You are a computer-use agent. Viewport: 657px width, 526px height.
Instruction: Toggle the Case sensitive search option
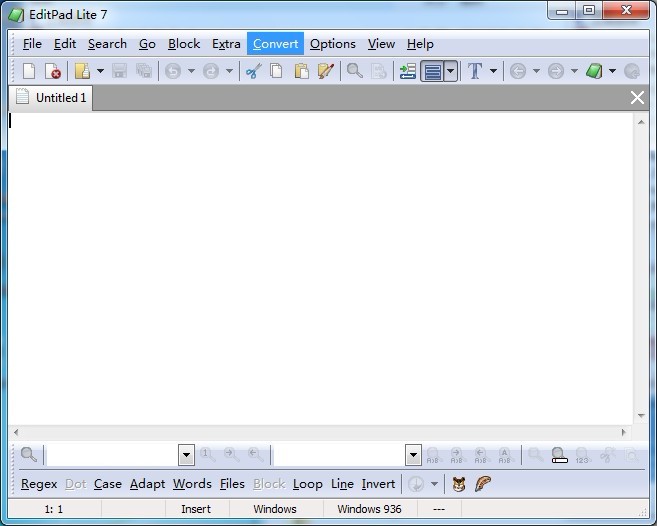(x=108, y=484)
